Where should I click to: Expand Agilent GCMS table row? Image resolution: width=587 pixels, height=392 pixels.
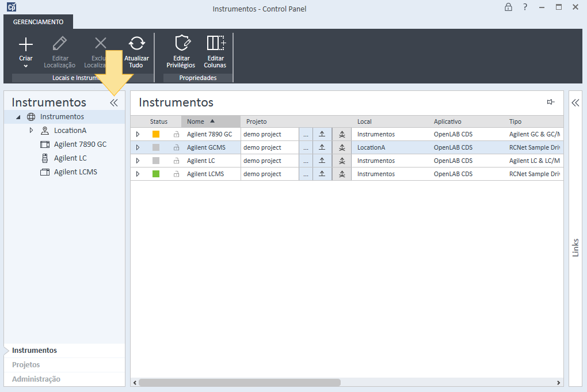[x=138, y=147]
